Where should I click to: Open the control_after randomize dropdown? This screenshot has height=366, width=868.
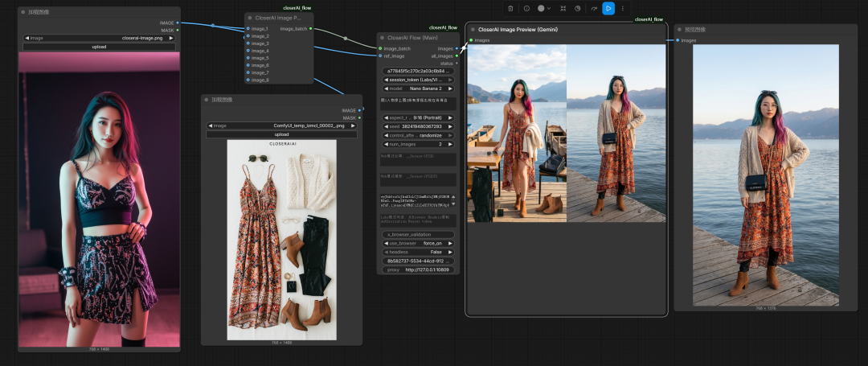[x=418, y=135]
